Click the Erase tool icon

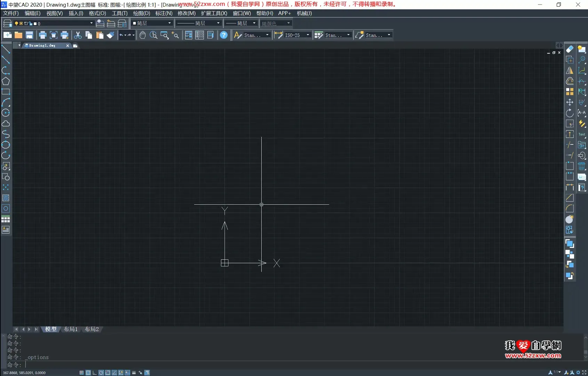click(570, 49)
